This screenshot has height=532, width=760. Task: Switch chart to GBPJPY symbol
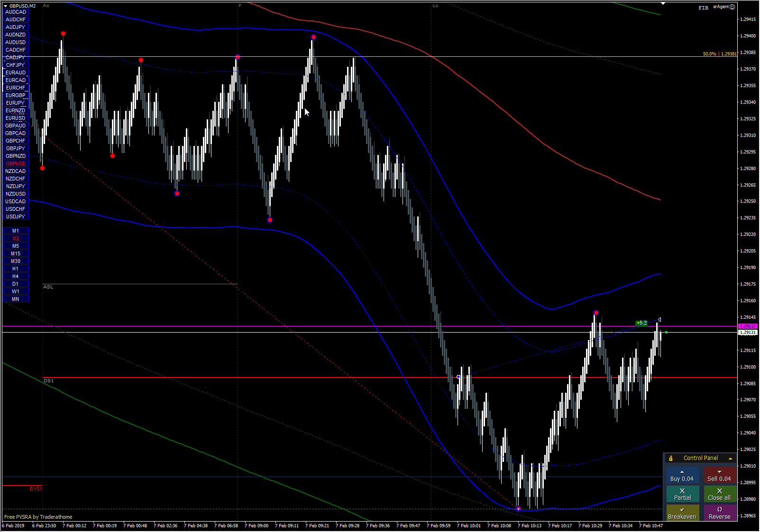point(16,148)
